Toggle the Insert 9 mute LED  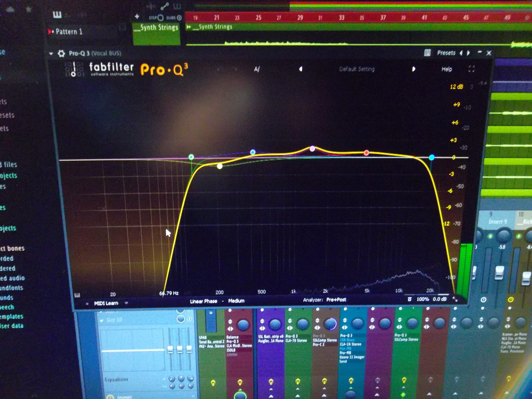(490, 236)
